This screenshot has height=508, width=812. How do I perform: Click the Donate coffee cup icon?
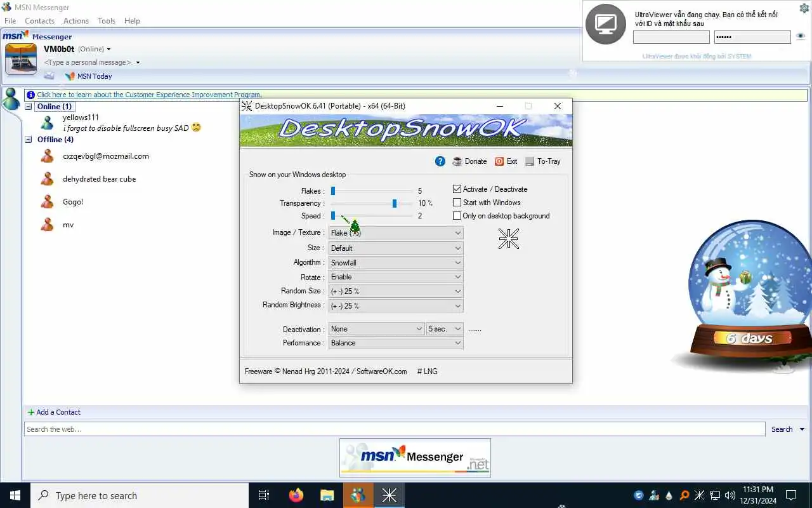point(457,161)
